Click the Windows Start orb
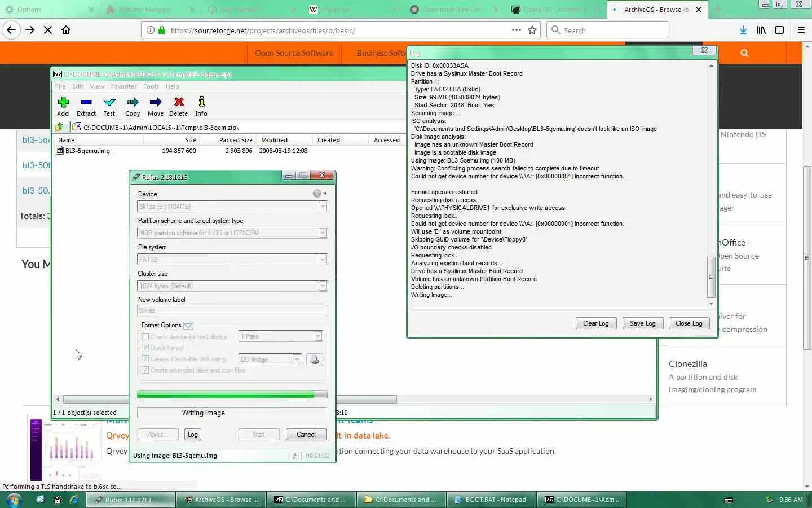The image size is (812, 508). pos(14,500)
